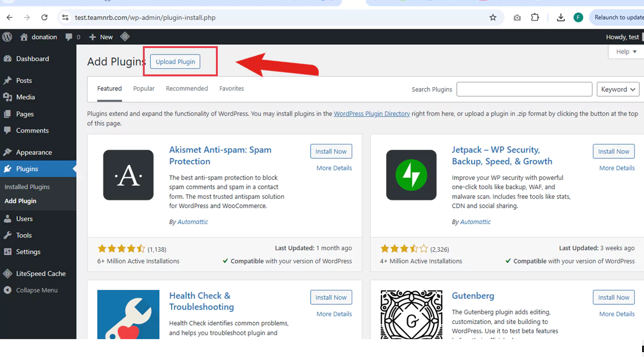This screenshot has width=644, height=357.
Task: Click the Akismet plugin icon thumbnail
Action: [128, 175]
